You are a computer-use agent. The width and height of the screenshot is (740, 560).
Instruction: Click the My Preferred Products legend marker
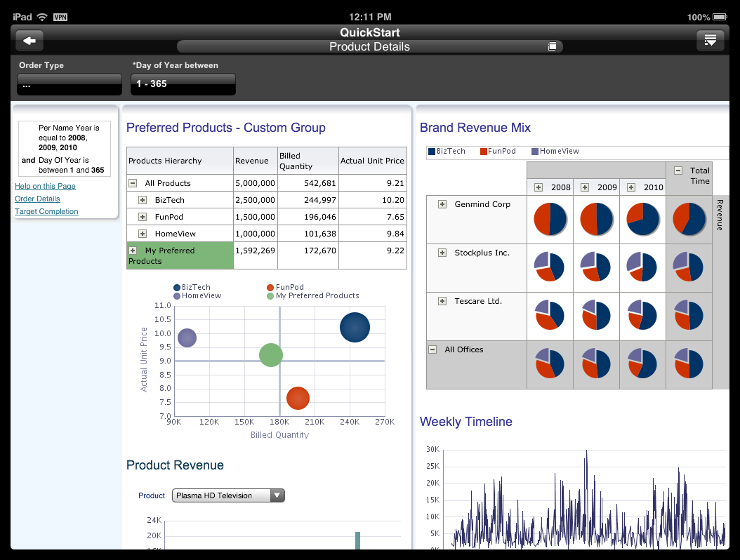pyautogui.click(x=270, y=296)
